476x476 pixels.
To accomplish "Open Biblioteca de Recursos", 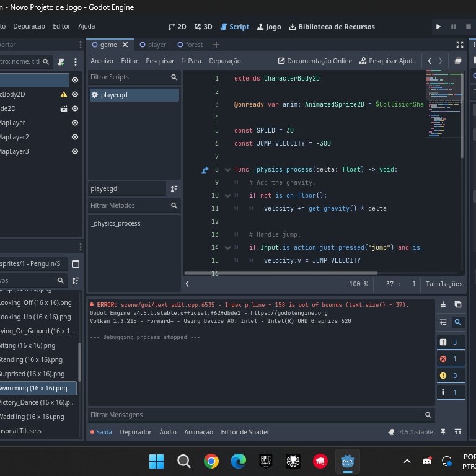I will 332,27.
